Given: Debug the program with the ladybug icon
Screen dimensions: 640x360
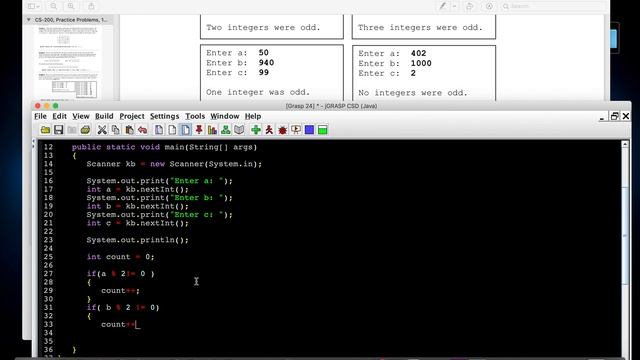Looking at the screenshot, I should [x=282, y=130].
